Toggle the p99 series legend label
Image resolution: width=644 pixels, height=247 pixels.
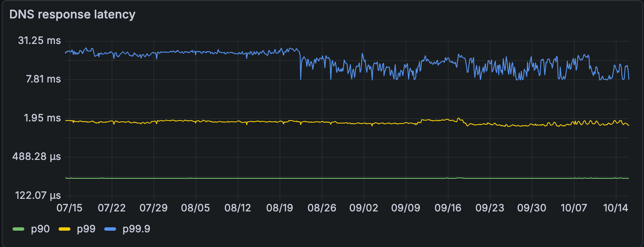pos(86,229)
